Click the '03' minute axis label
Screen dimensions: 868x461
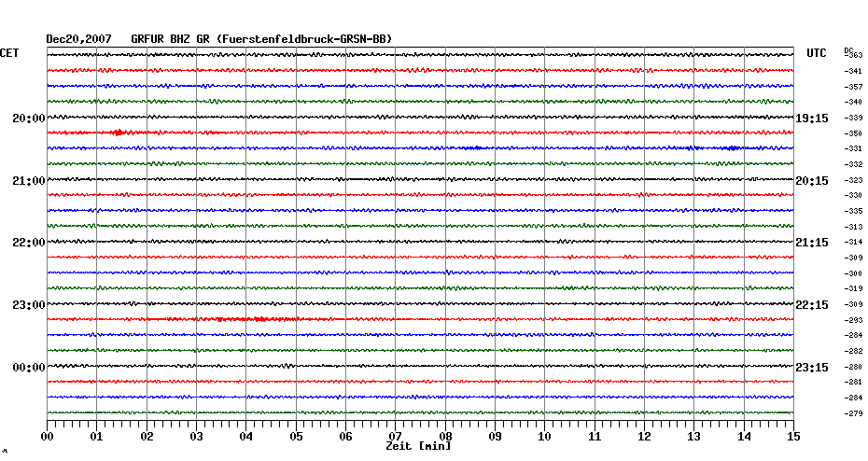tap(197, 437)
